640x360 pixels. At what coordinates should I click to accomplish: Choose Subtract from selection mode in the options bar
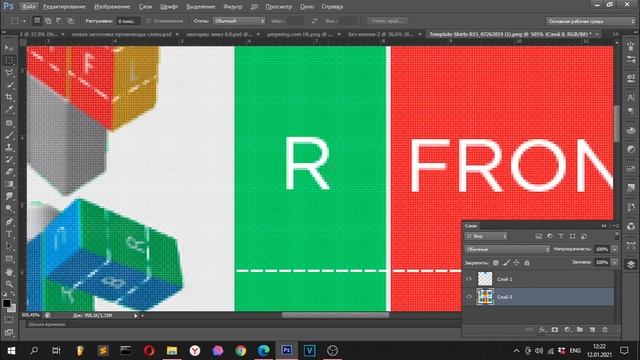[59, 21]
